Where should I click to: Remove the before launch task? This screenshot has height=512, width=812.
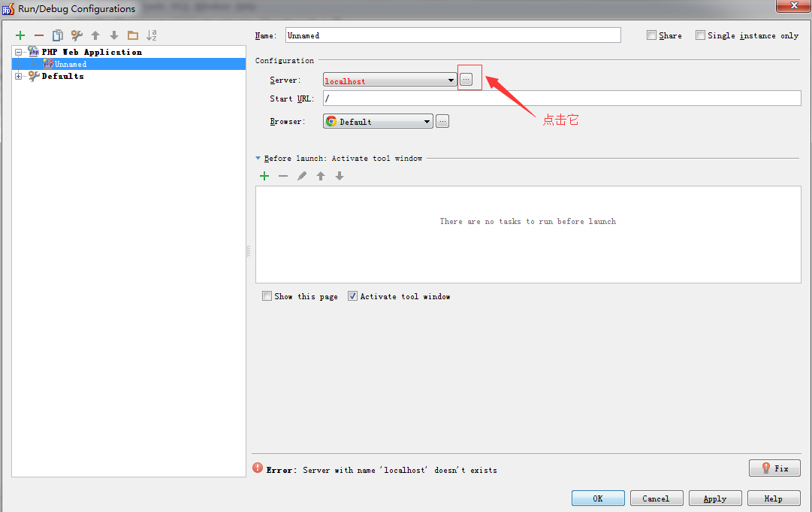click(x=283, y=176)
